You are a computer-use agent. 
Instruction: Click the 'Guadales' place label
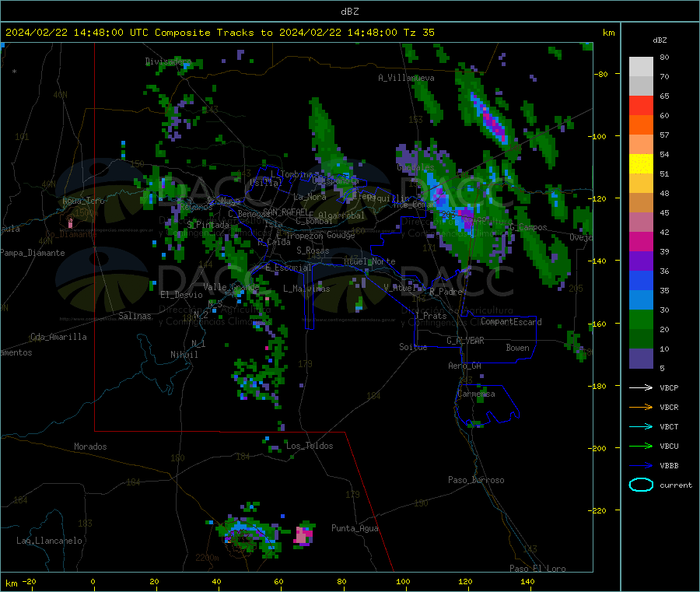pyautogui.click(x=415, y=167)
